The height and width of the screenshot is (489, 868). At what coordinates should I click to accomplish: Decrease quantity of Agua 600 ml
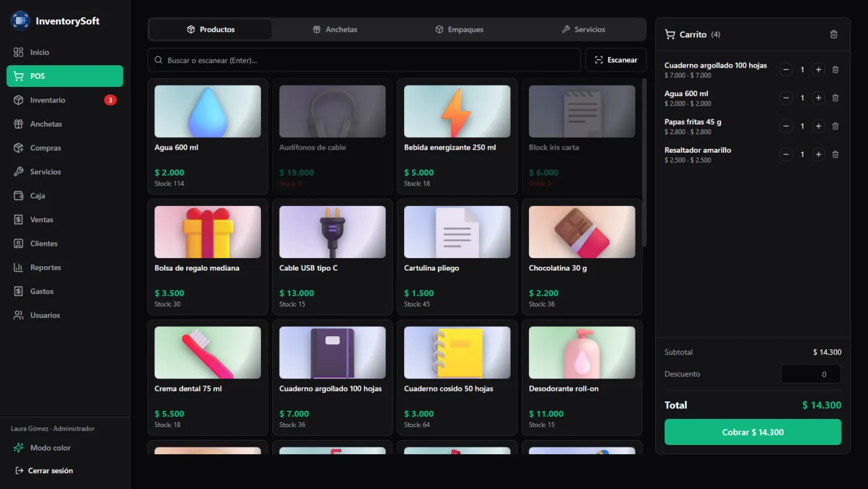pos(786,98)
